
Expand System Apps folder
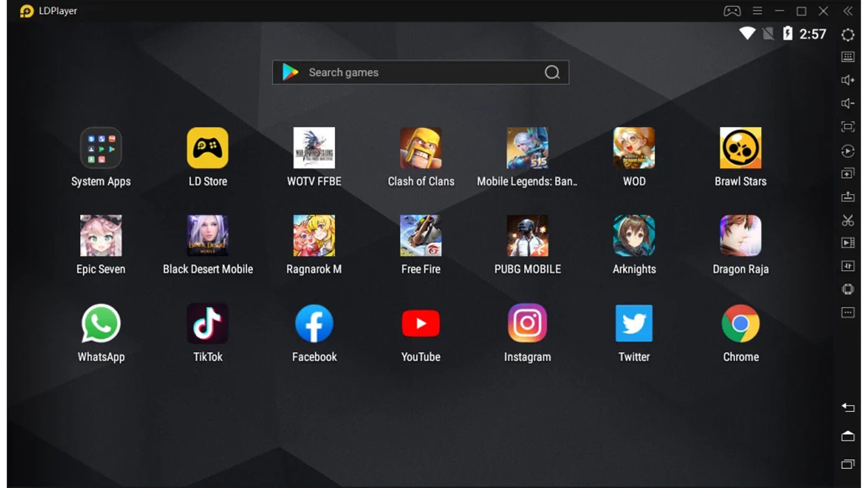[101, 148]
